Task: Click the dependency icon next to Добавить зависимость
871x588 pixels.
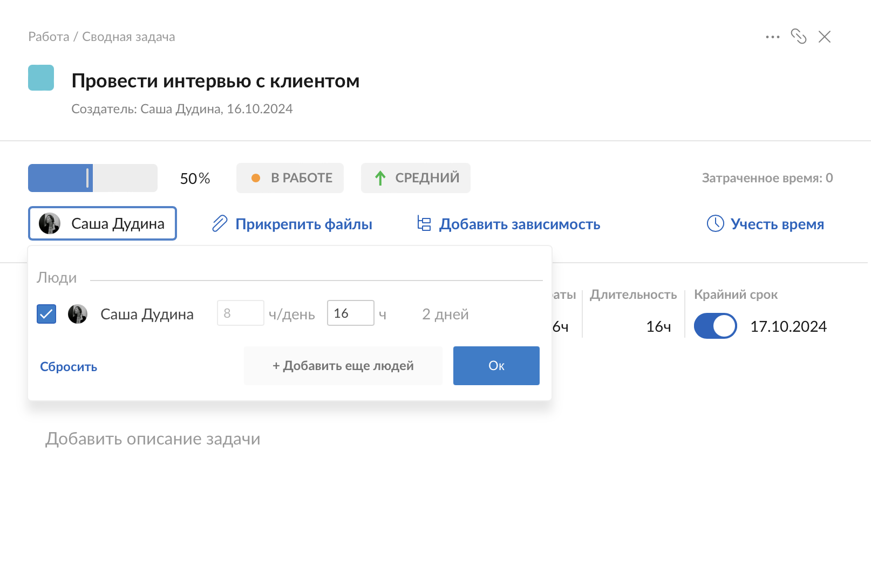Action: (423, 223)
